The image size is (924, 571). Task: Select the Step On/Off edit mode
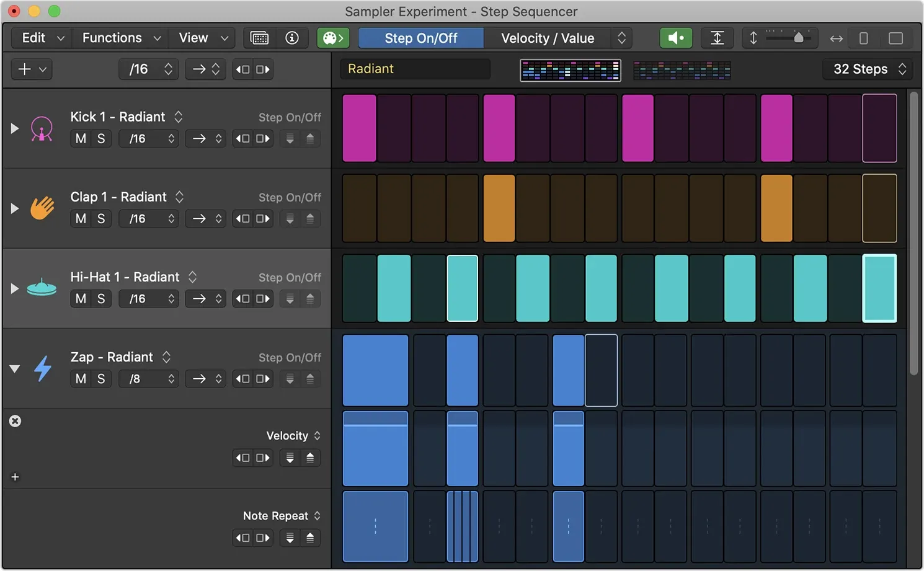pyautogui.click(x=421, y=38)
